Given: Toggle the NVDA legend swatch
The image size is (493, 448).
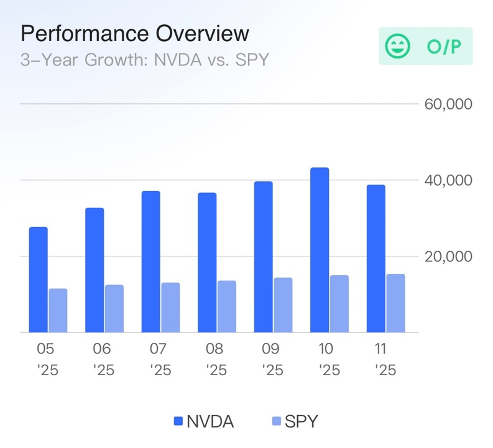Looking at the screenshot, I should [x=178, y=421].
